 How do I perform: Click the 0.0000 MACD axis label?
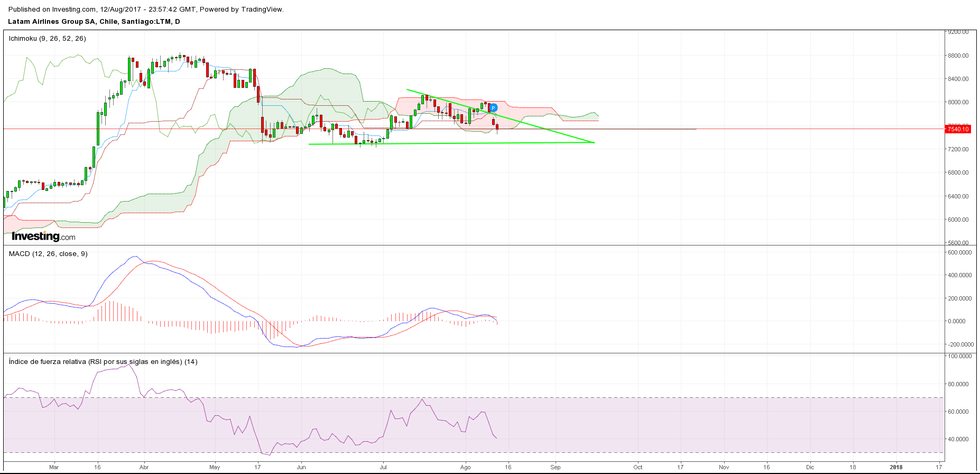[957, 321]
